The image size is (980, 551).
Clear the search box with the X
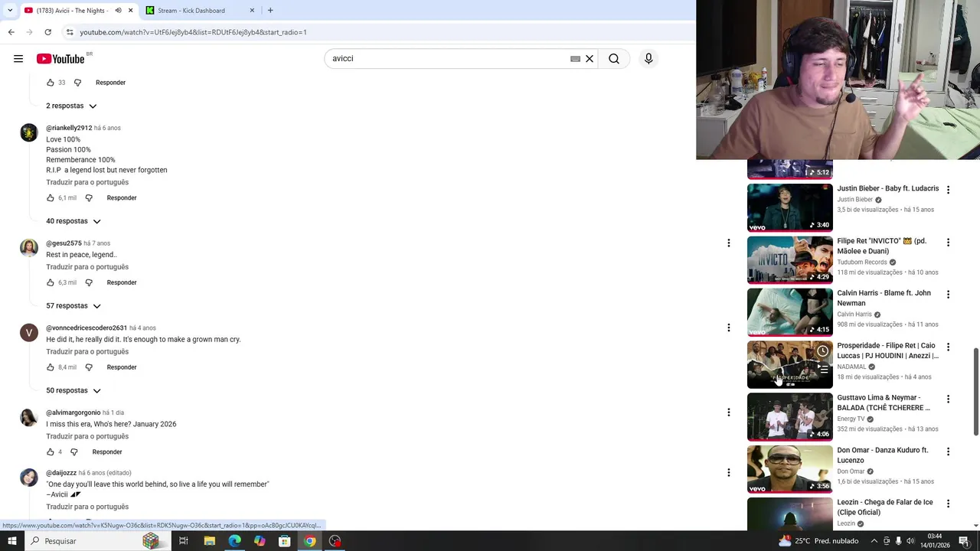click(590, 59)
